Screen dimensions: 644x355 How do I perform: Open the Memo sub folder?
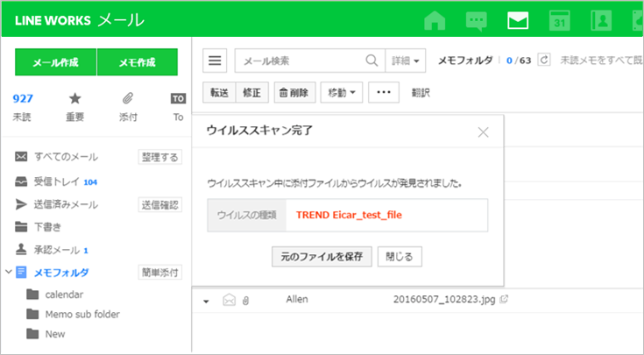click(81, 314)
